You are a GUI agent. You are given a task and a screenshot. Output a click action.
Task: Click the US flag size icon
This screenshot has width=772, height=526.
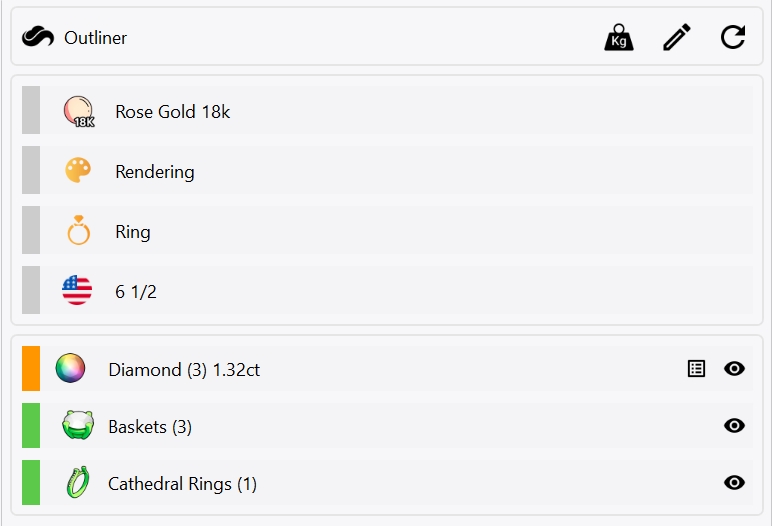(x=77, y=291)
